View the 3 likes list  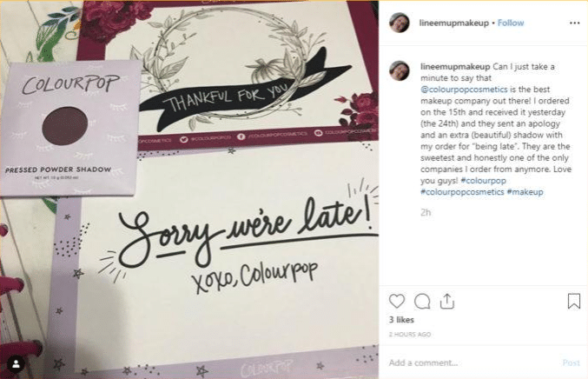tap(401, 320)
